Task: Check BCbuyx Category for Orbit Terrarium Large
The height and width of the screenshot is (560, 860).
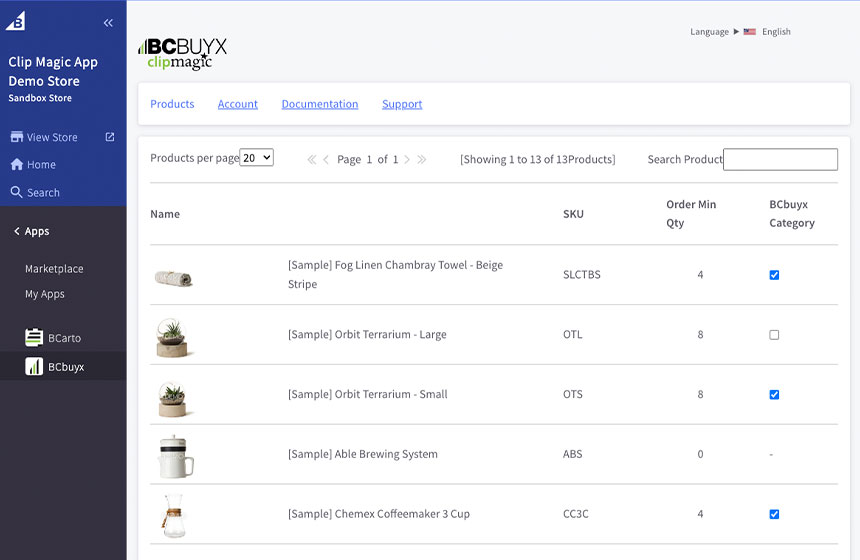Action: pos(774,335)
